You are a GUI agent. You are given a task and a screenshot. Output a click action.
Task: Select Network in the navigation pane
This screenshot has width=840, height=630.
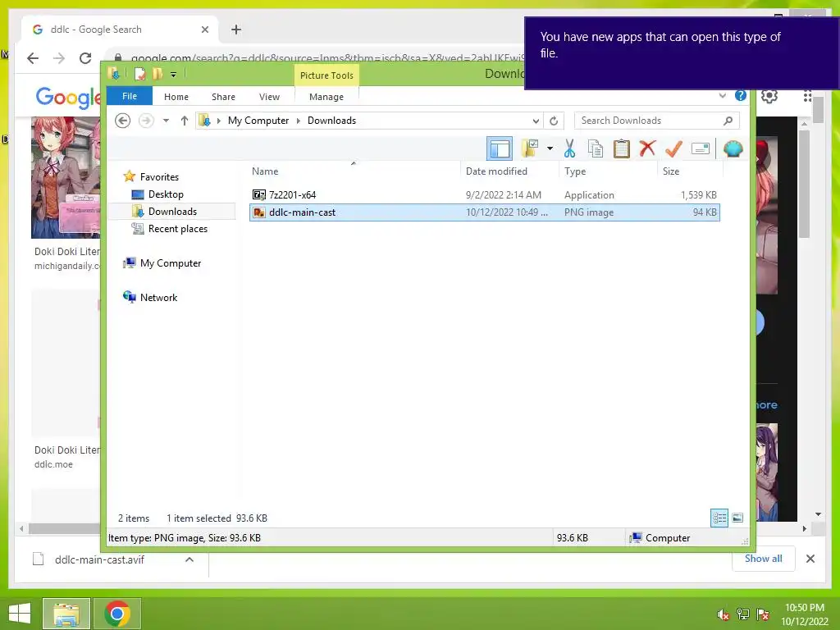(158, 297)
